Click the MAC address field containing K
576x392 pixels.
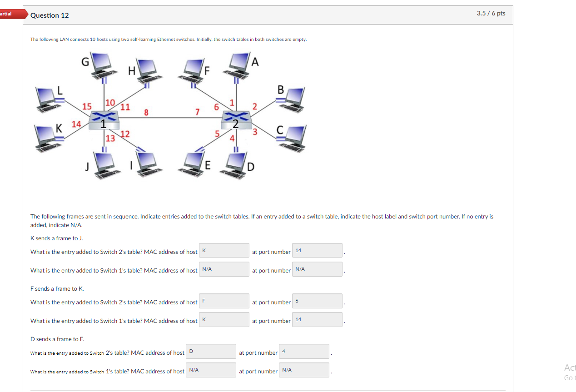click(x=224, y=250)
